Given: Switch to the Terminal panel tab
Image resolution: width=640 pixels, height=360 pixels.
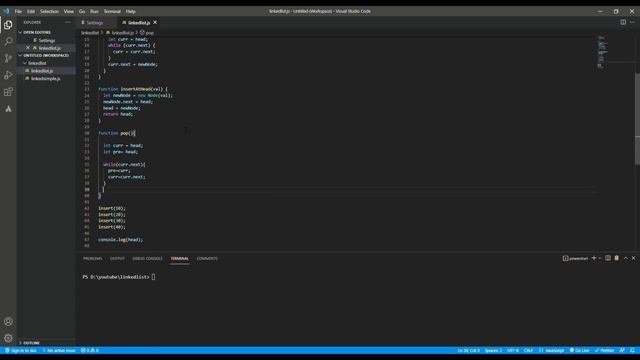Looking at the screenshot, I should click(180, 258).
